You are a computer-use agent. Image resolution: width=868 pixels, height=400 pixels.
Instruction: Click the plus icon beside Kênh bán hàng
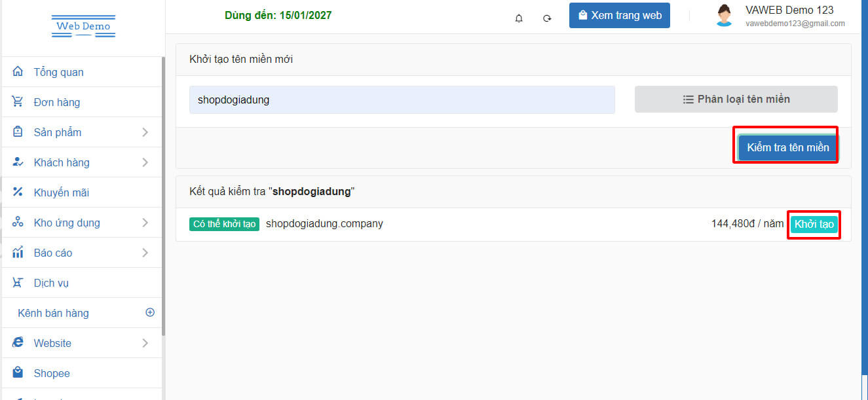(150, 312)
